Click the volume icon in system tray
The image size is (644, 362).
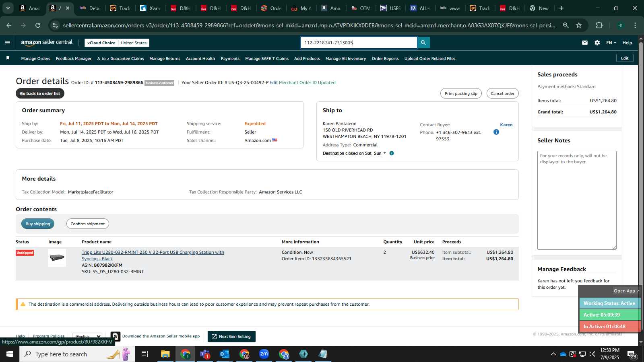pyautogui.click(x=592, y=354)
